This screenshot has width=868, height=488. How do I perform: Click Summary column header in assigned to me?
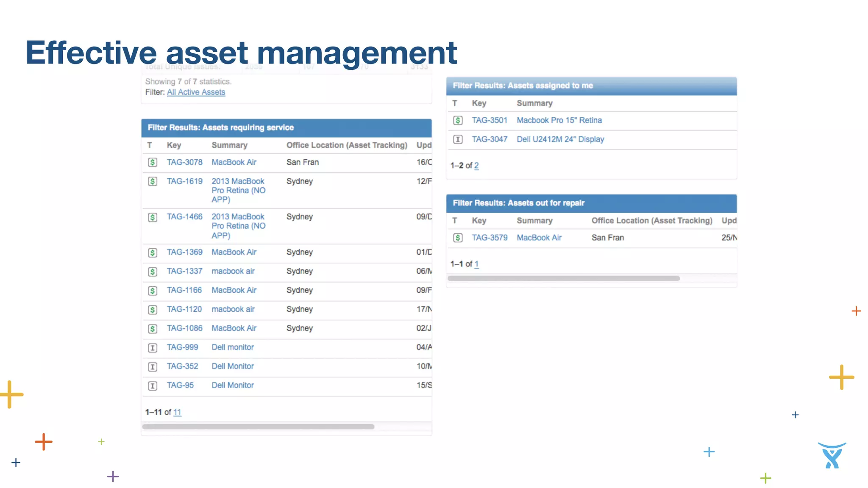click(534, 103)
